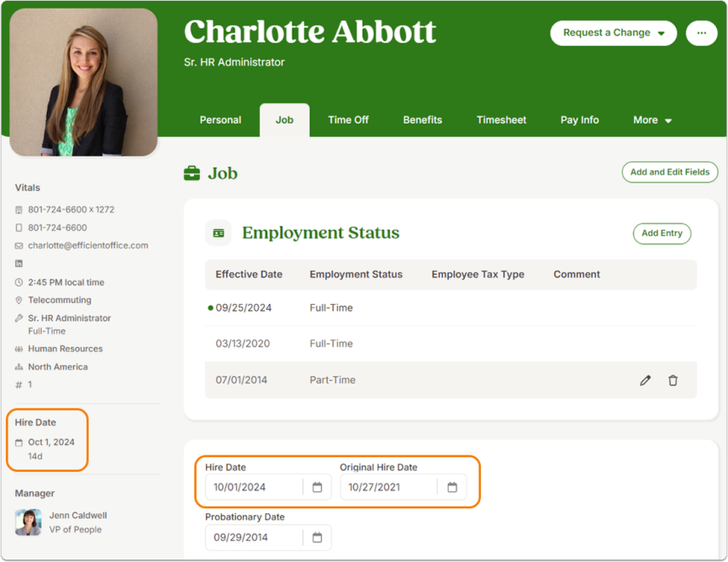
Task: Click Add Entry in Employment Status
Action: point(662,233)
